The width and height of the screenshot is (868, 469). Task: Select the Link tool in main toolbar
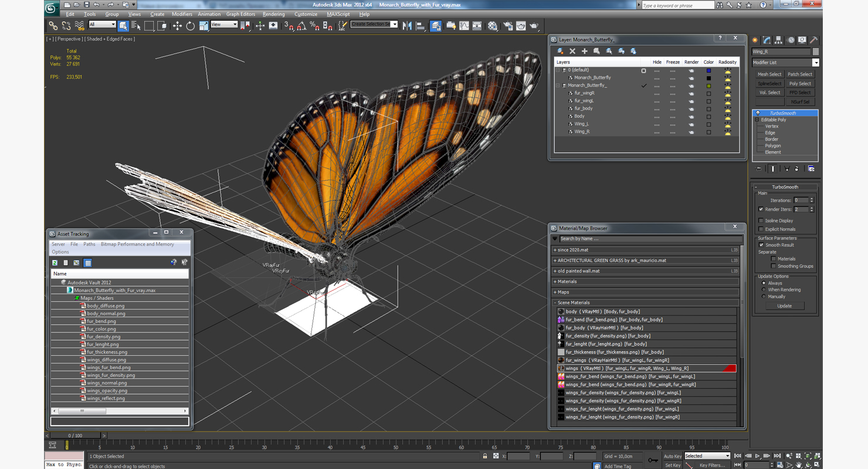[x=53, y=26]
